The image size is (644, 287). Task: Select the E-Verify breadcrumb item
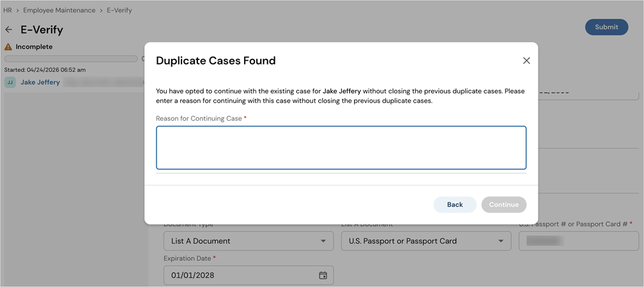tap(119, 10)
